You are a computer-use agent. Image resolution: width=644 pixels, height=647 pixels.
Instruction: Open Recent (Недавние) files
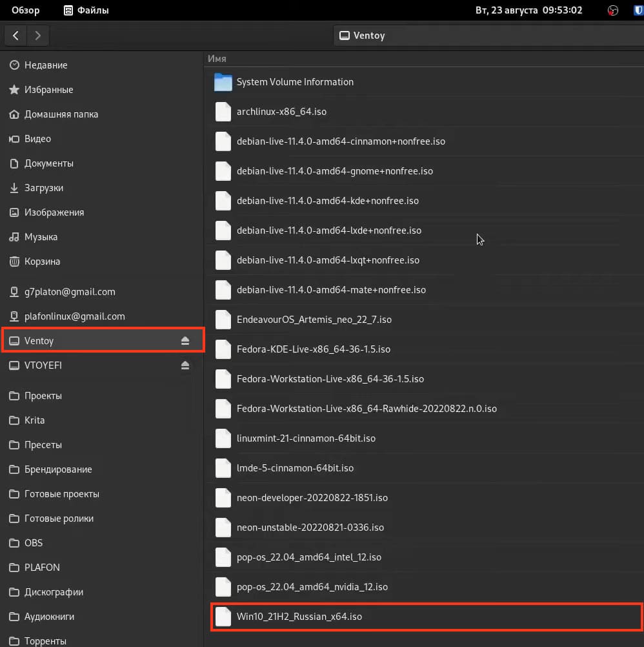click(x=45, y=65)
